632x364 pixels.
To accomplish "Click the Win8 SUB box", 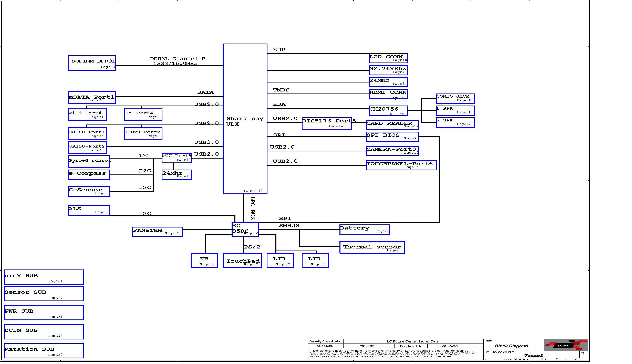I will point(44,277).
